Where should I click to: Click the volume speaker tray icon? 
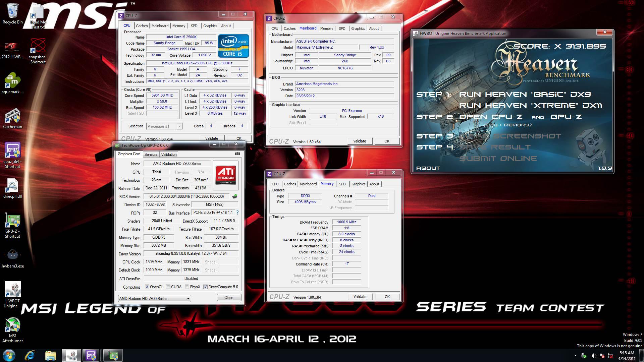(594, 356)
